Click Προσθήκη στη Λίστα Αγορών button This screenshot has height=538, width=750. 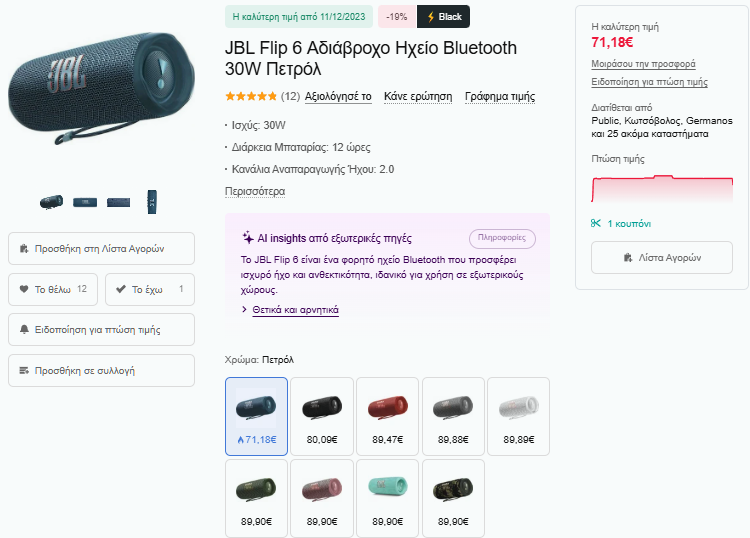[101, 249]
